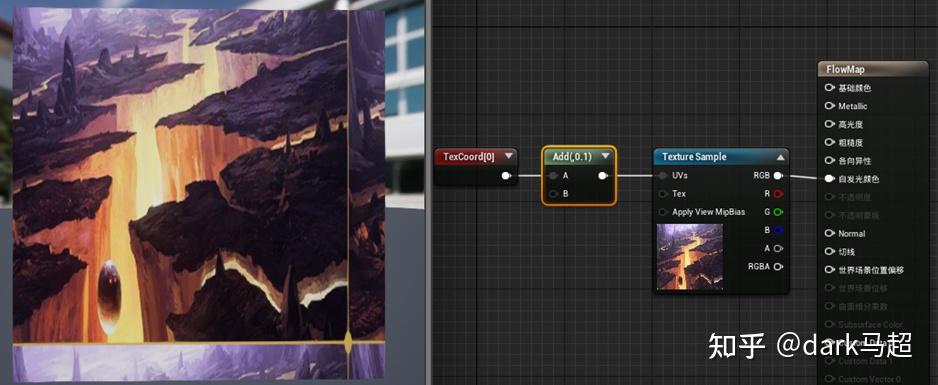Viewport: 938px width, 385px height.
Task: Click the red R output pin
Action: 778,194
